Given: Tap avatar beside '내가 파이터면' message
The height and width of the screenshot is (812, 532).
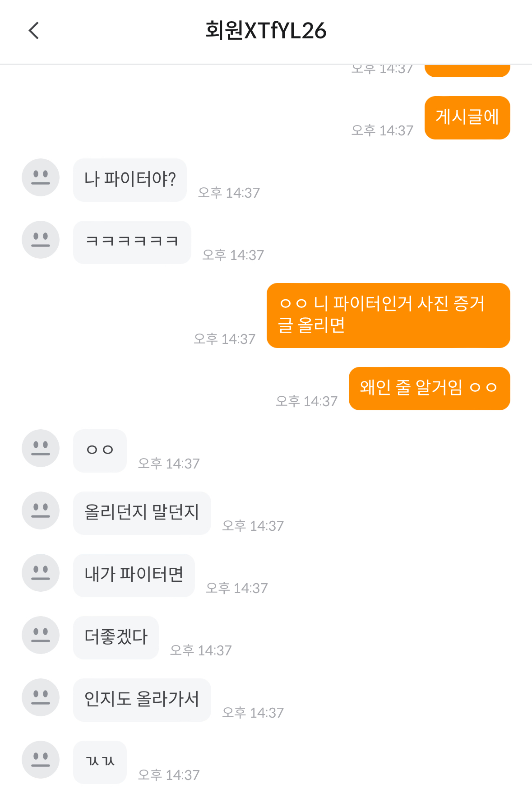Looking at the screenshot, I should tap(41, 573).
